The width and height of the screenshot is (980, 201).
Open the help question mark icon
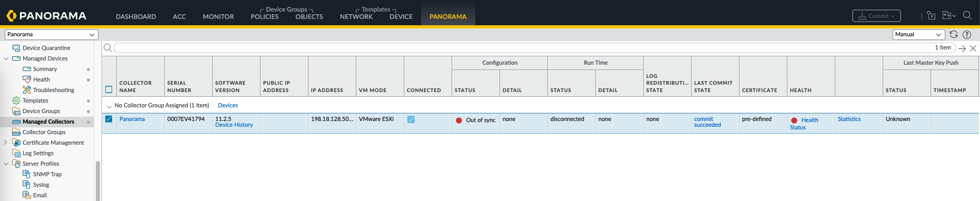pyautogui.click(x=967, y=34)
